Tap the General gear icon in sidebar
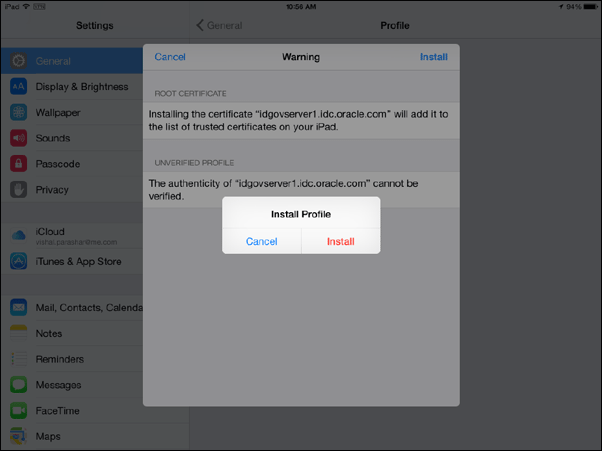 (x=18, y=61)
